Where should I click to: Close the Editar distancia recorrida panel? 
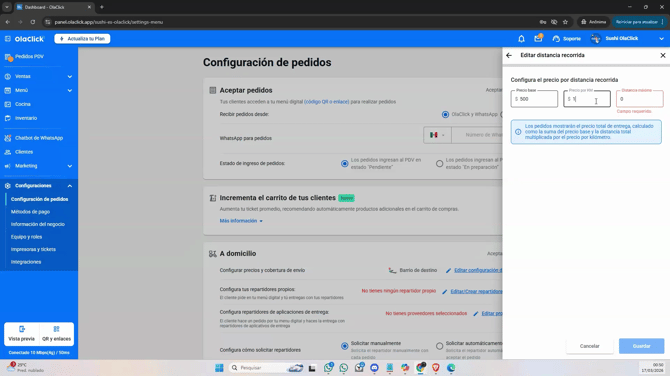663,55
